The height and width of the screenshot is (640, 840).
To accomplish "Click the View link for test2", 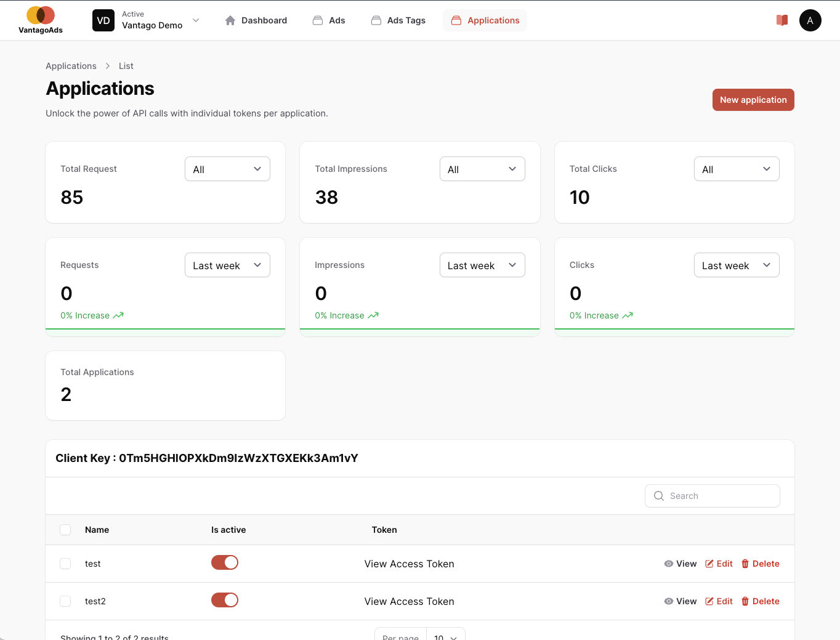I will 680,601.
